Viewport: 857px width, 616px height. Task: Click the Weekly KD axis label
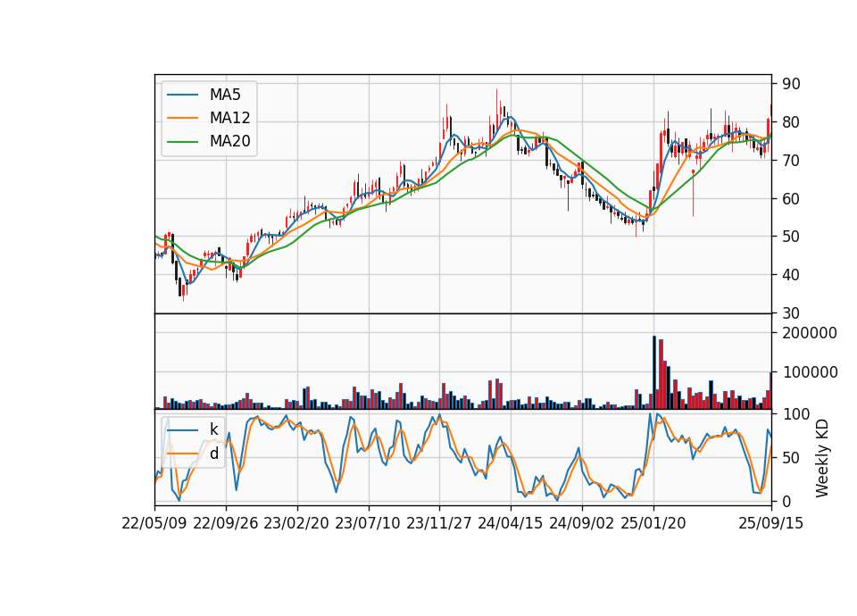pyautogui.click(x=822, y=458)
